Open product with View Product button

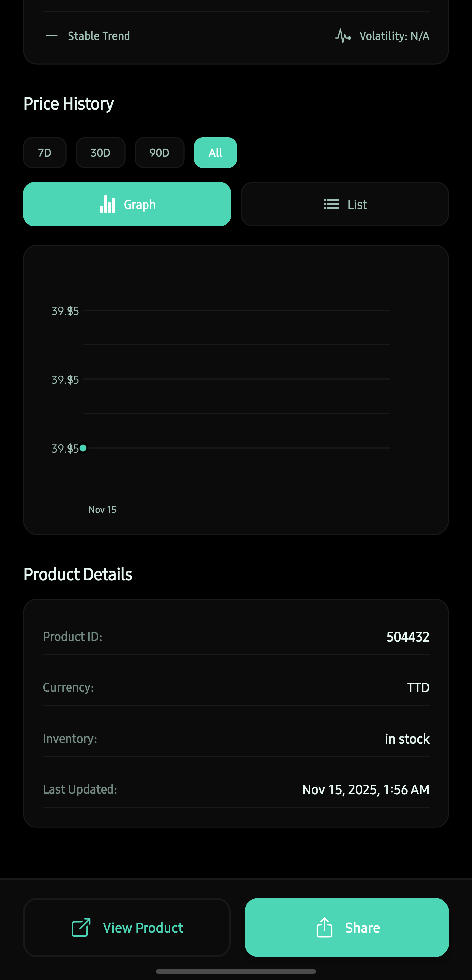tap(127, 928)
